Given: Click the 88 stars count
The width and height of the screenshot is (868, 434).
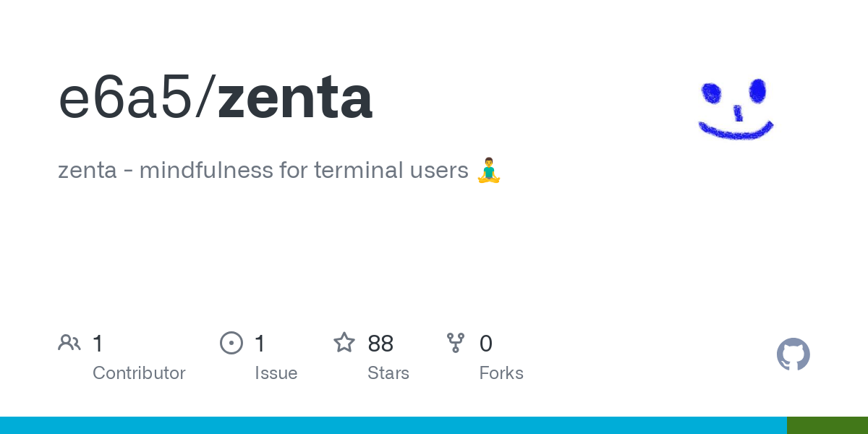Looking at the screenshot, I should tap(380, 344).
